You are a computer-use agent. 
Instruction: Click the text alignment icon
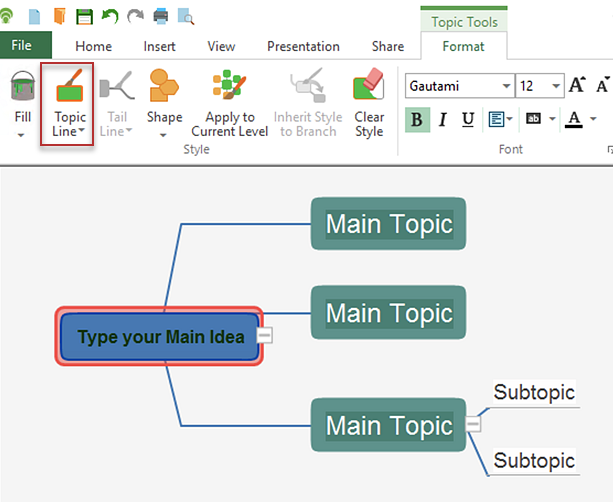coord(496,119)
